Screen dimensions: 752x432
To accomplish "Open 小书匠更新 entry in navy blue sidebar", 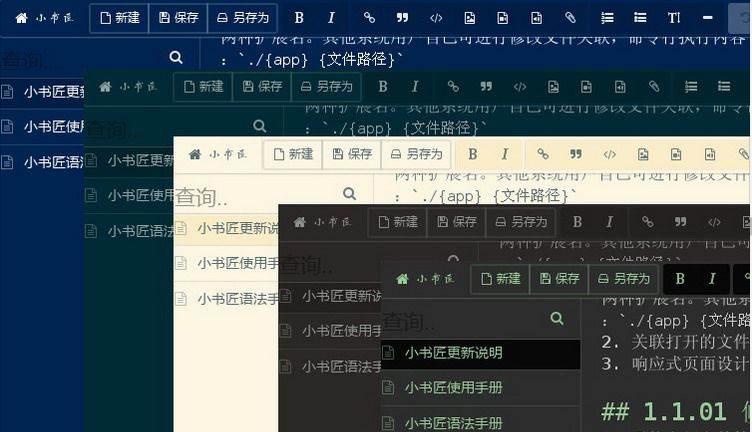I will (x=42, y=91).
